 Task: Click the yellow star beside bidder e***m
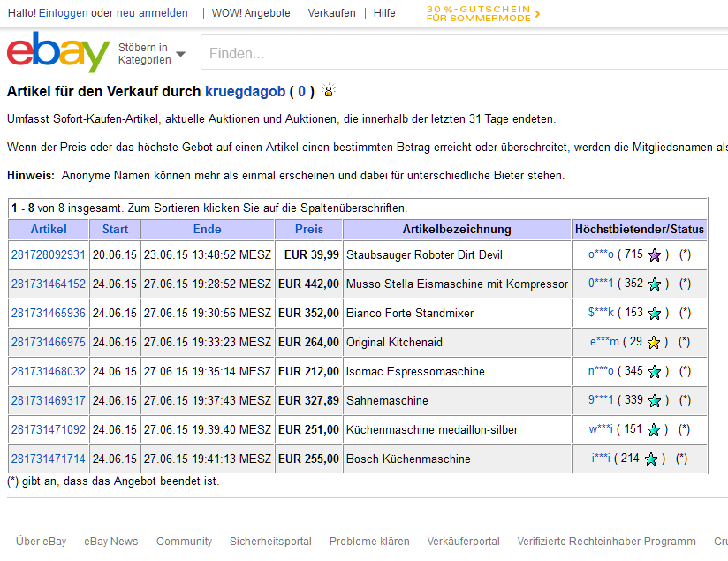click(x=654, y=343)
